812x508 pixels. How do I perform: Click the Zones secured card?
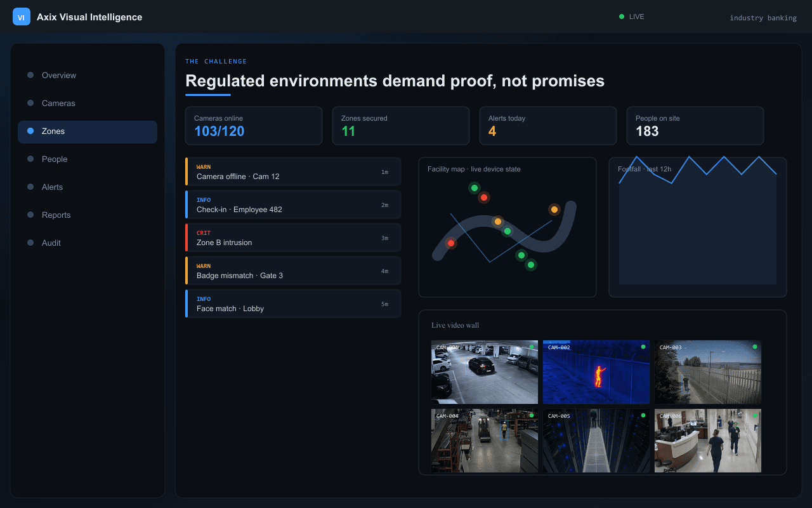click(401, 126)
